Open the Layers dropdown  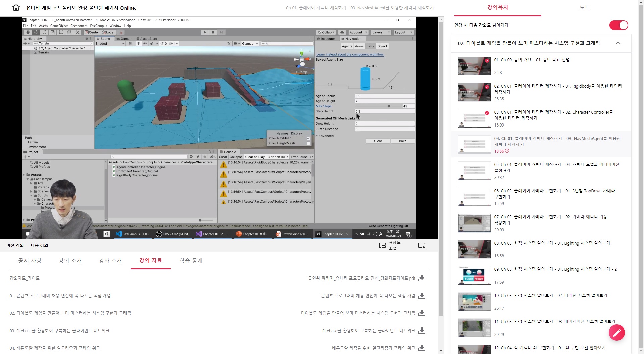pos(381,32)
